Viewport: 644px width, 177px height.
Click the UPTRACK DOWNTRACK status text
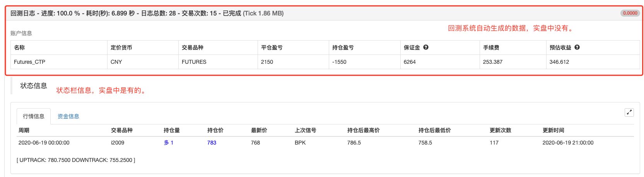click(76, 160)
